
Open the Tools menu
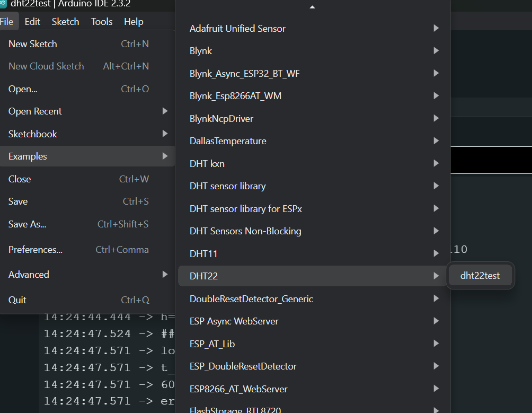pos(102,22)
